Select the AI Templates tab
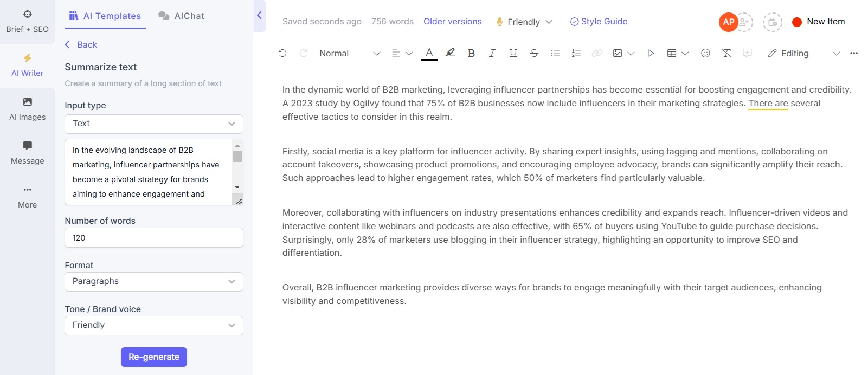This screenshot has width=868, height=375. (105, 16)
